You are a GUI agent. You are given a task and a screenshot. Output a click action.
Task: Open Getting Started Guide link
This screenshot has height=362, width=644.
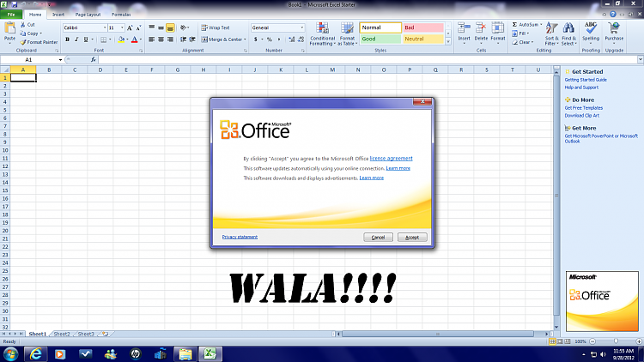(586, 80)
